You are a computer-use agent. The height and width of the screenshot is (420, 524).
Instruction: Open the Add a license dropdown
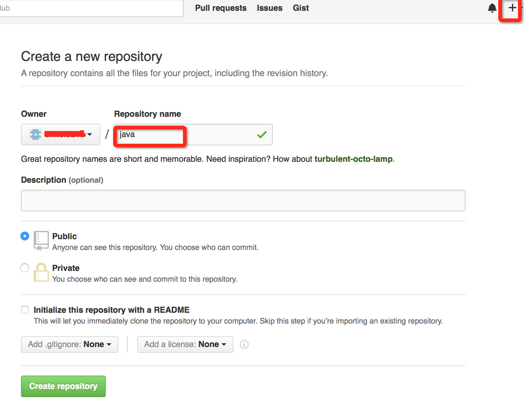185,345
